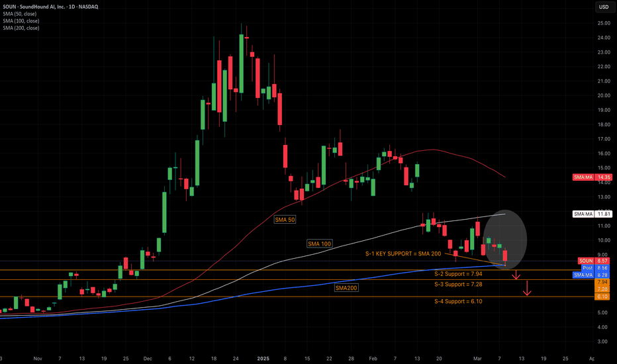Image resolution: width=617 pixels, height=364 pixels.
Task: Click the SMA:MA 11.81 price tag
Action: (x=593, y=214)
